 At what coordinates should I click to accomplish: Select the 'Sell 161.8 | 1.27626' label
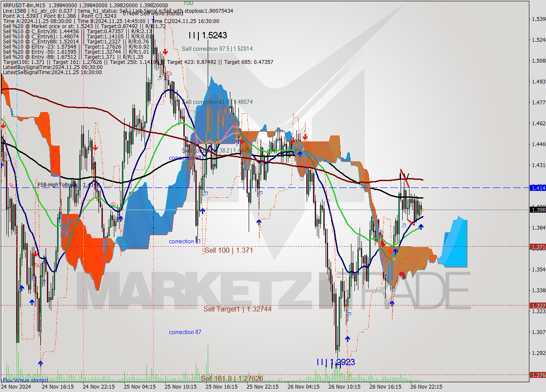tap(232, 378)
